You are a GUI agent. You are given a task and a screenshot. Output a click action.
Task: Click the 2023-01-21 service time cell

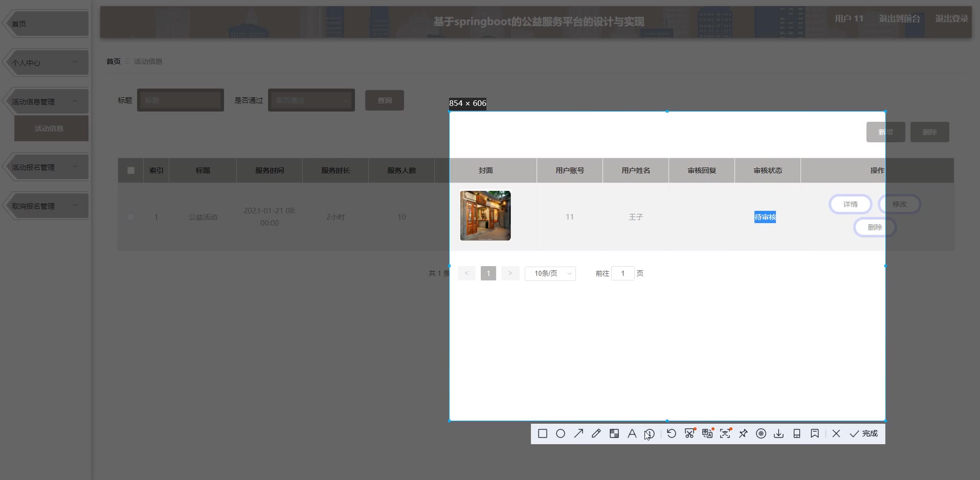(270, 217)
